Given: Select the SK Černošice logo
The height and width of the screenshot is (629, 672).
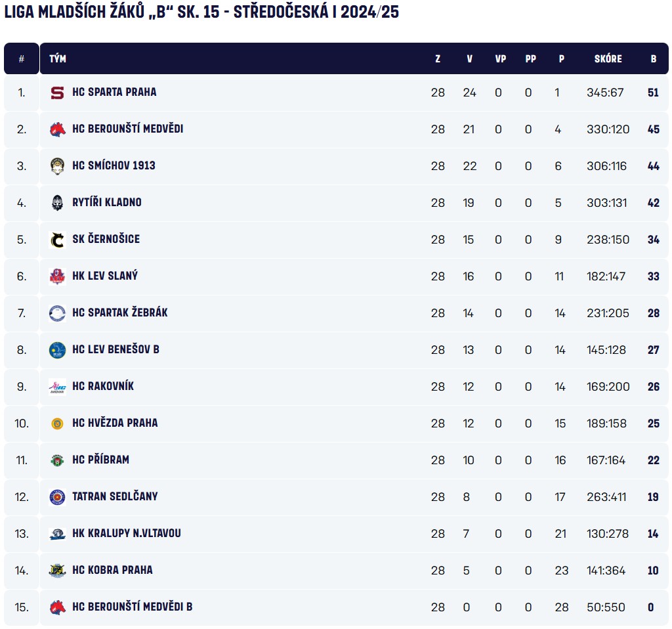Looking at the screenshot, I should (58, 240).
